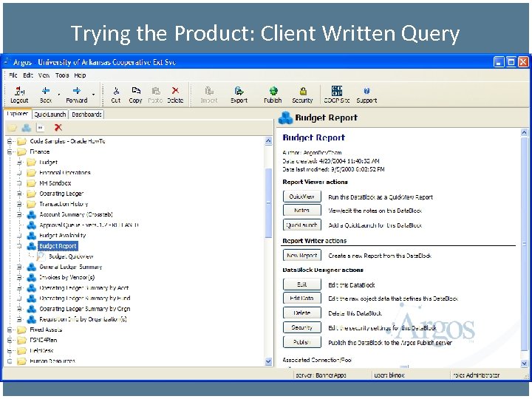Image resolution: width=532 pixels, height=399 pixels.
Task: Expand the Fixed Assets folder node
Action: pos(10,330)
